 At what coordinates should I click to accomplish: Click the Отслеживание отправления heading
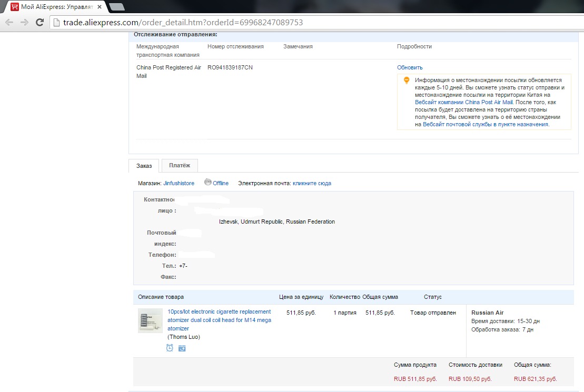pyautogui.click(x=175, y=35)
